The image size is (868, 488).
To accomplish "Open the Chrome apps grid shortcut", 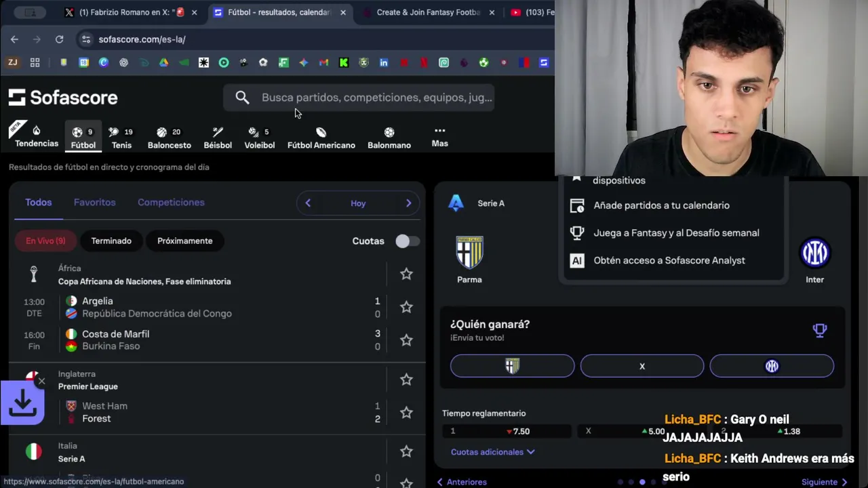I will pyautogui.click(x=35, y=62).
